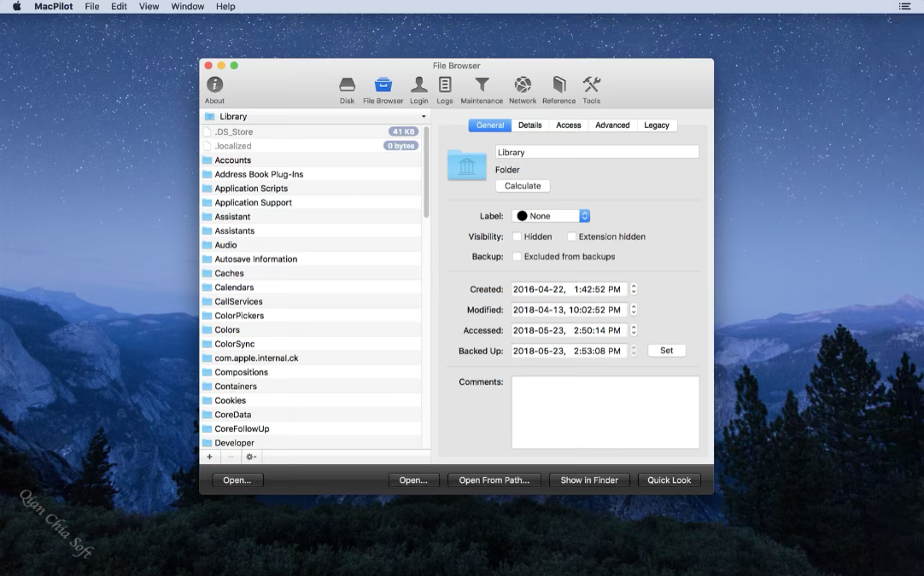Click the Open From Path button
The width and height of the screenshot is (924, 576).
coord(494,480)
